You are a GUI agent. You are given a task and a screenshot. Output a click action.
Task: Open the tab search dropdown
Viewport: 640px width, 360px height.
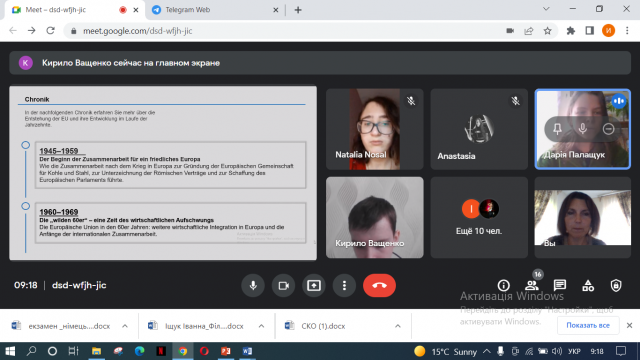coord(546,9)
